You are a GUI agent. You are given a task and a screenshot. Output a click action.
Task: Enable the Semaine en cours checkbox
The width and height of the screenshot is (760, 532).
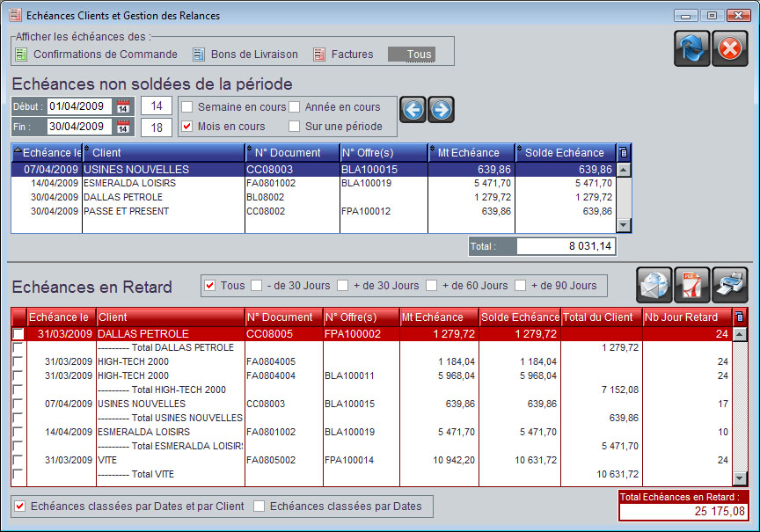pos(186,107)
